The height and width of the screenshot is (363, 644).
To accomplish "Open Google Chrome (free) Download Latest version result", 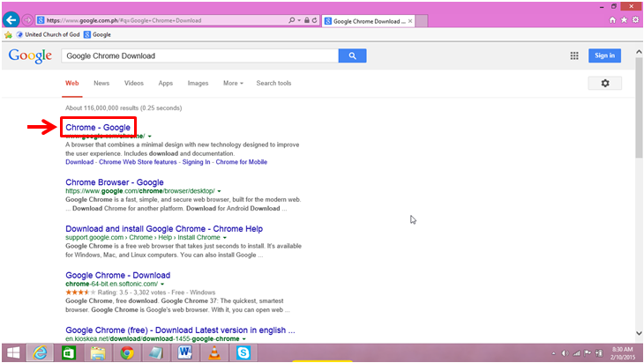I will [180, 330].
